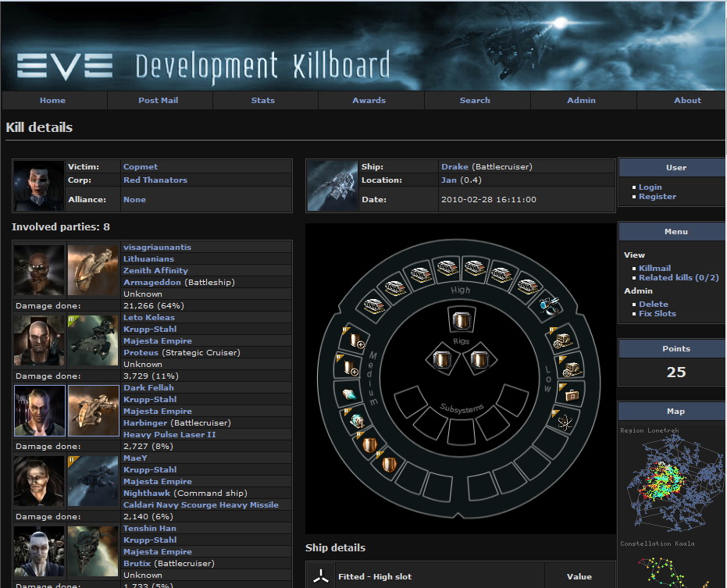
Task: Select the rig icon right of the Rigs label
Action: point(480,360)
